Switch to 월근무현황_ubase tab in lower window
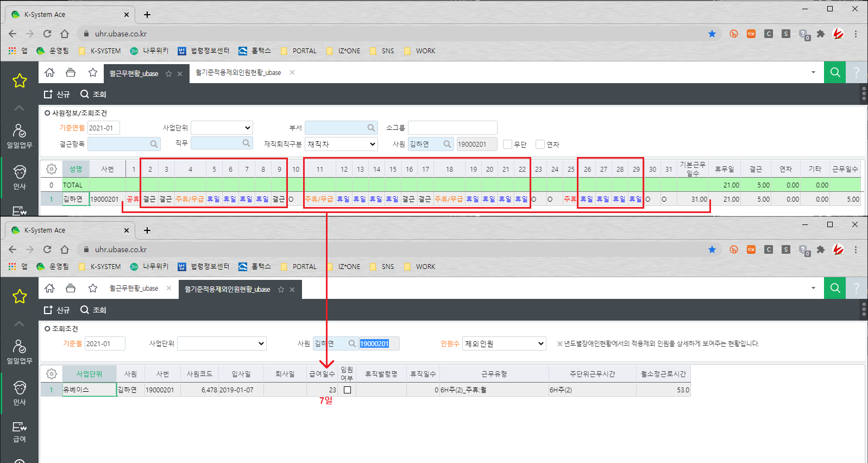Image resolution: width=868 pixels, height=463 pixels. (134, 288)
